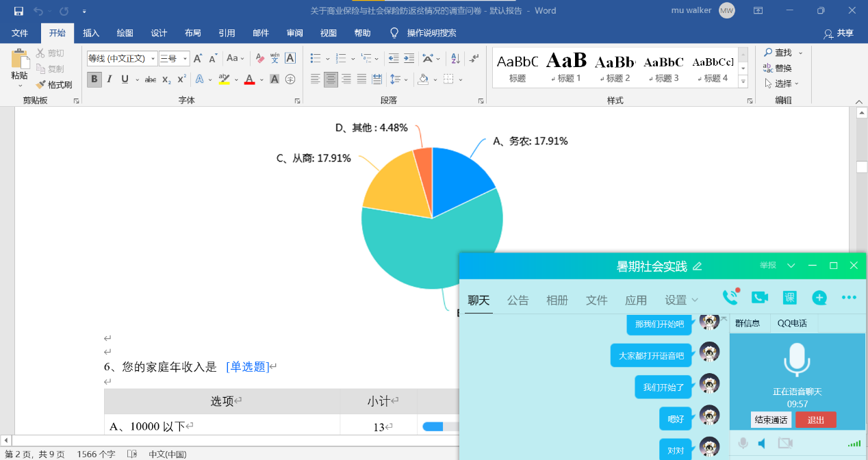Edit the group name pencil icon

[698, 266]
